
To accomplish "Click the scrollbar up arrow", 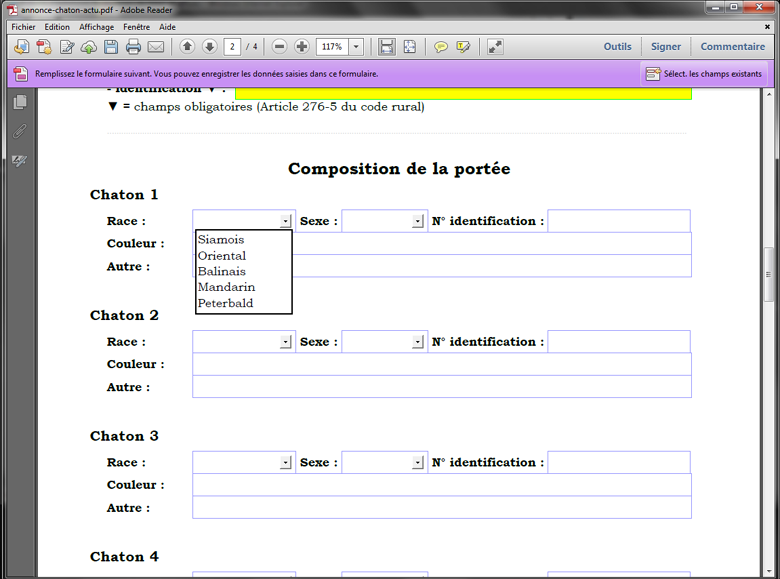I will pos(769,94).
